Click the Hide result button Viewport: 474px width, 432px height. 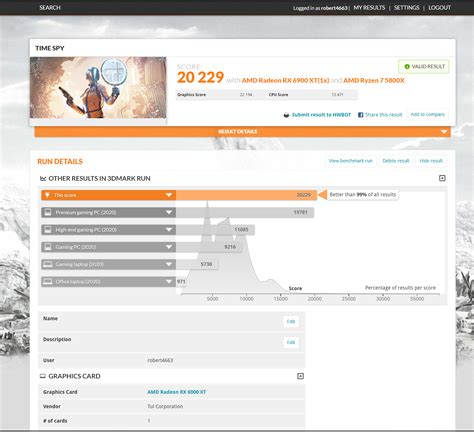pyautogui.click(x=431, y=161)
